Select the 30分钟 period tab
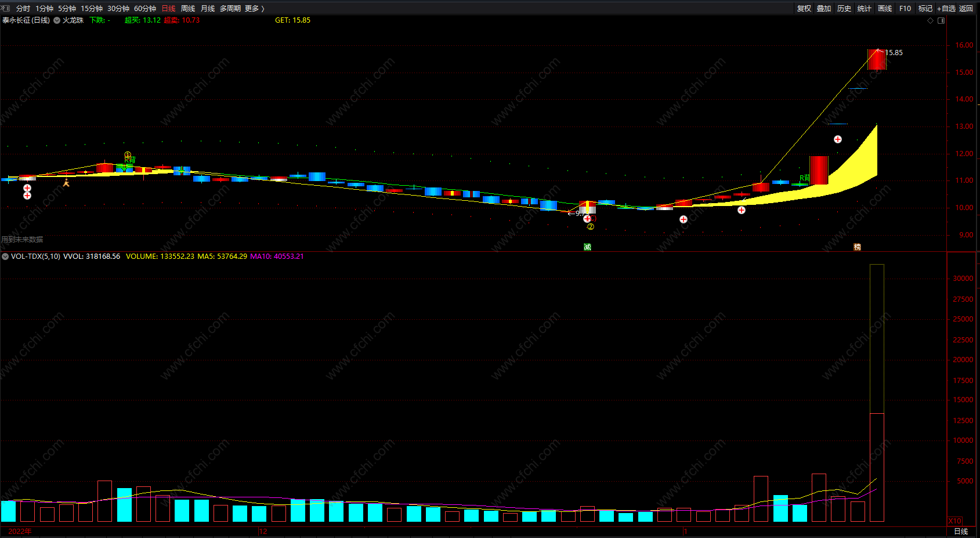The width and height of the screenshot is (980, 538). [118, 9]
